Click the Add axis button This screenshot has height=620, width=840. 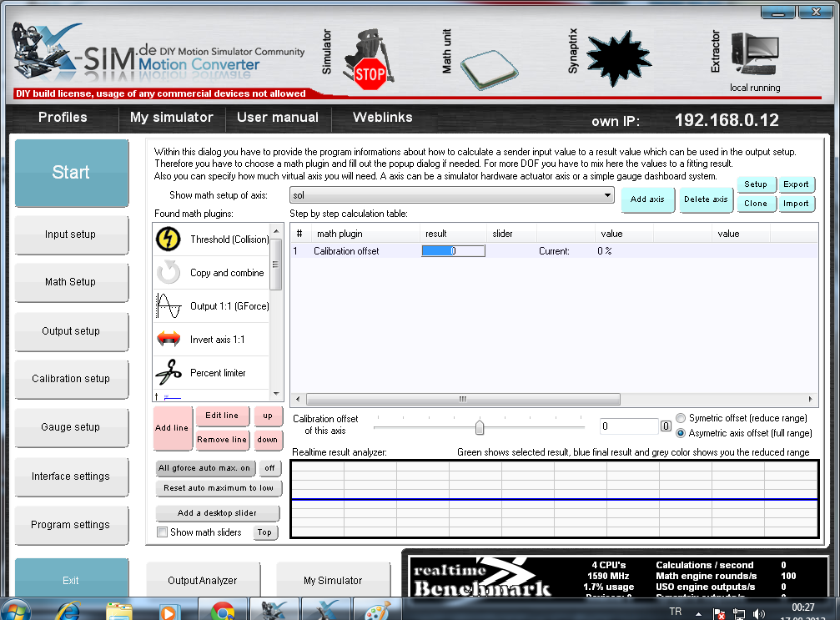tap(647, 199)
